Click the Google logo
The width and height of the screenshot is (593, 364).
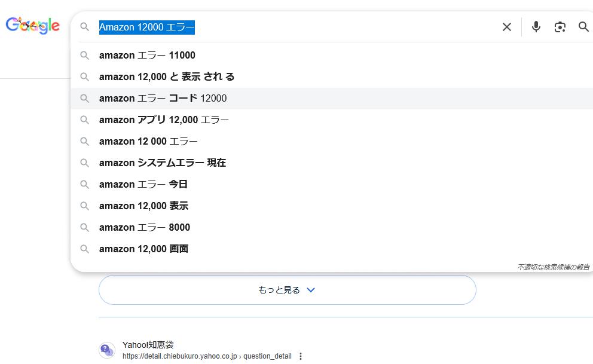(x=32, y=25)
